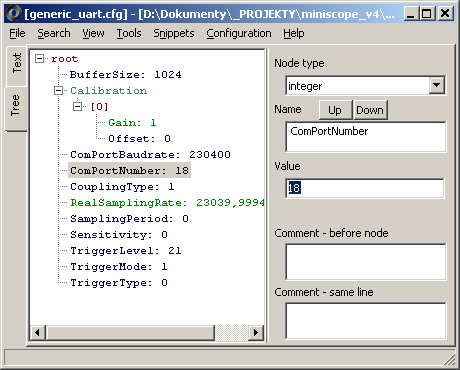Select the BufferSize: 1024 node

(x=126, y=75)
